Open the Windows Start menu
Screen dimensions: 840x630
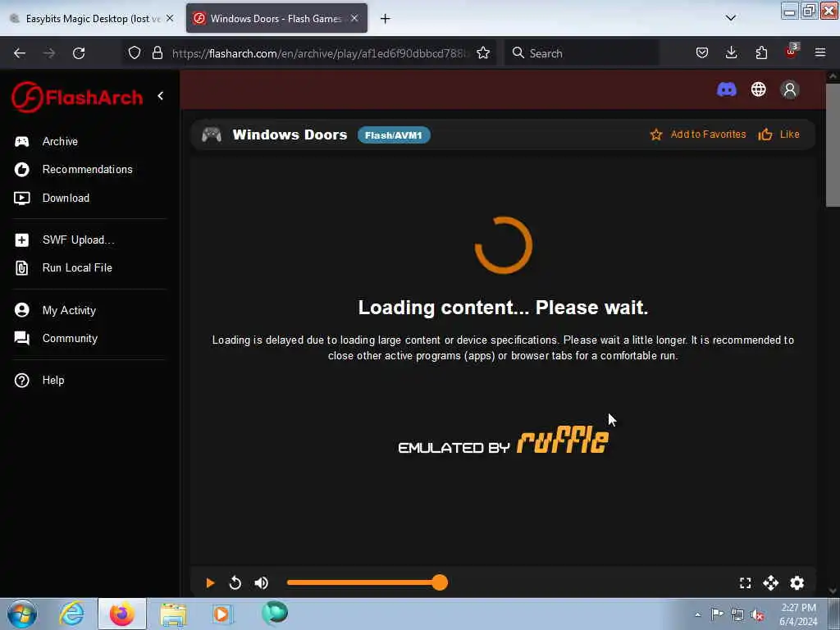pyautogui.click(x=22, y=614)
